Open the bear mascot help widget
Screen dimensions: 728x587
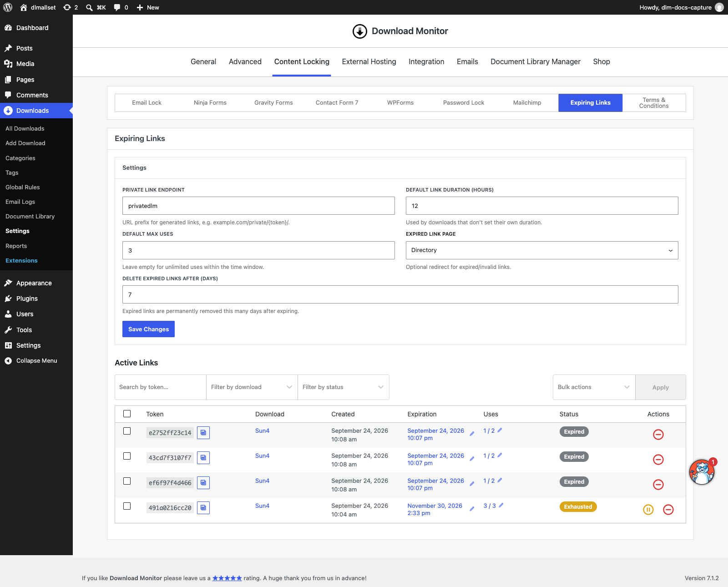pyautogui.click(x=702, y=472)
